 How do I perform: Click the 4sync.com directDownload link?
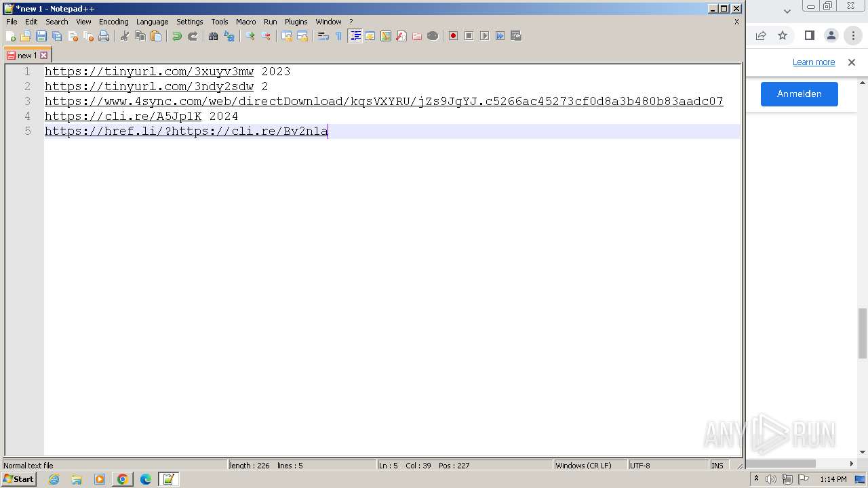(384, 101)
